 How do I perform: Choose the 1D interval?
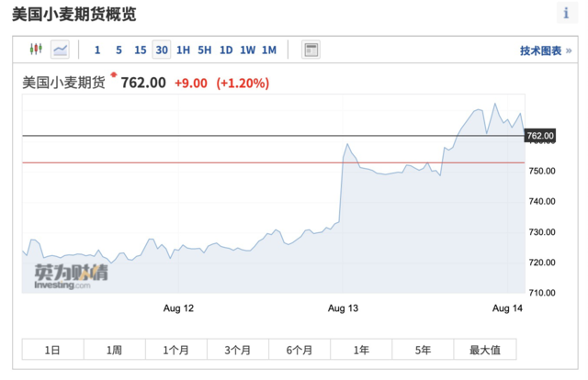coord(226,50)
